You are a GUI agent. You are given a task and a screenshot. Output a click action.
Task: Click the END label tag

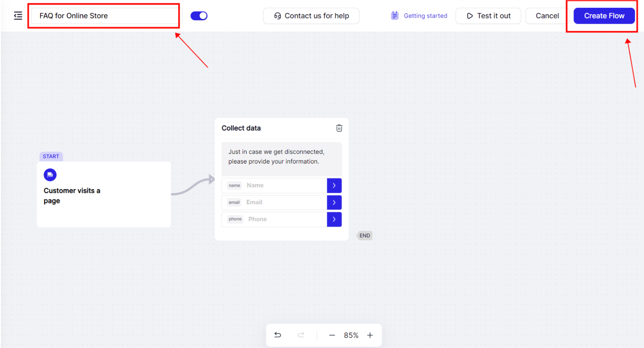(364, 235)
